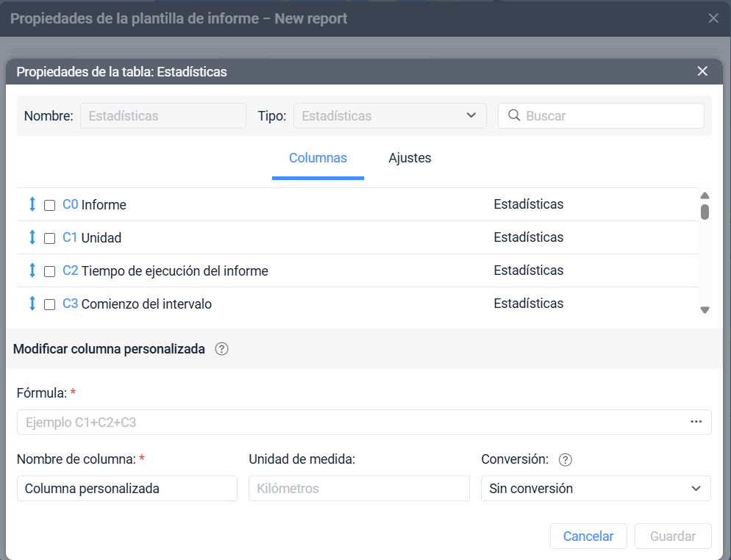This screenshot has height=560, width=731.
Task: Click reorder arrow for Tiempo de ejecución row
Action: 32,271
